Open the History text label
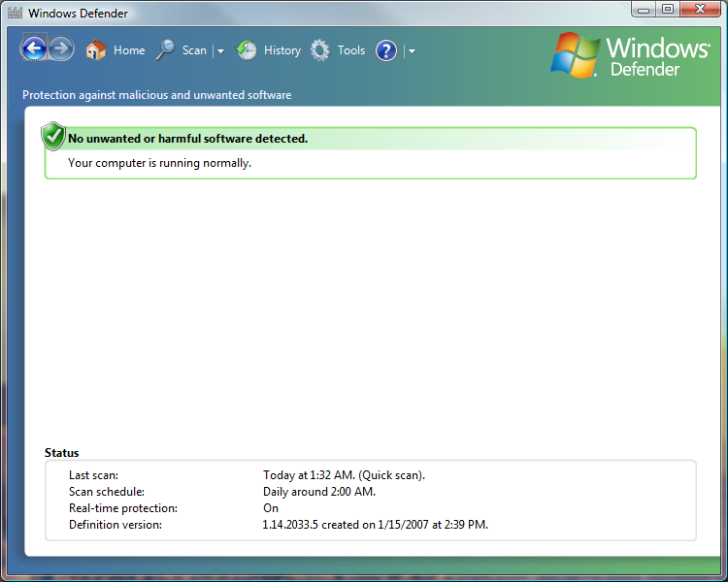 (282, 50)
